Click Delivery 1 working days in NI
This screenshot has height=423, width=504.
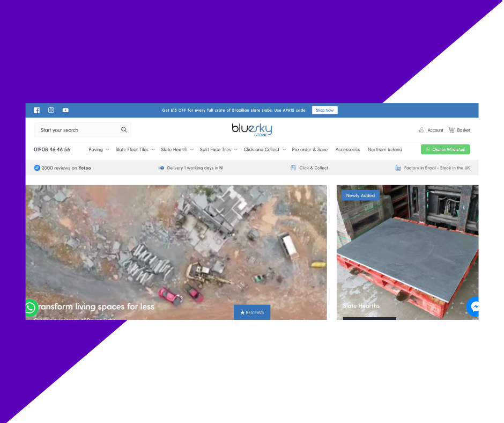195,167
